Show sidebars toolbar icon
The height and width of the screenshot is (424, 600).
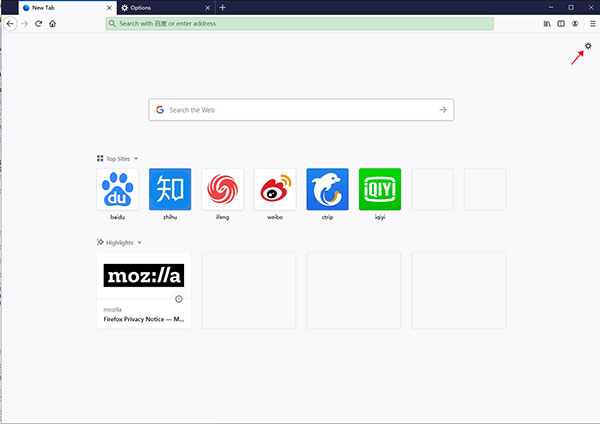(x=561, y=24)
